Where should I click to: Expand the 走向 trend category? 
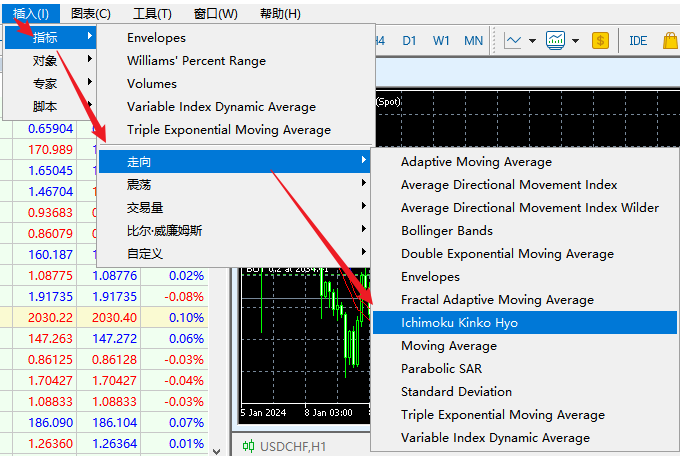(234, 162)
